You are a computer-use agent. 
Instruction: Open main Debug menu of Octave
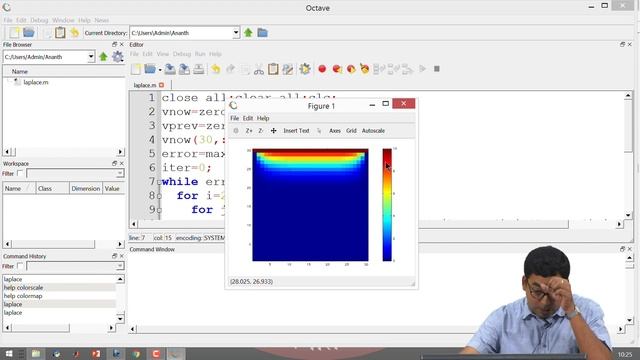[39, 20]
